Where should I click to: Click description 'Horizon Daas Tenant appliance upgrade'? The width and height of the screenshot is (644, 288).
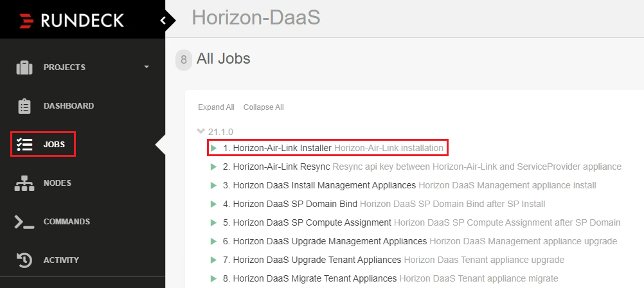tap(484, 260)
